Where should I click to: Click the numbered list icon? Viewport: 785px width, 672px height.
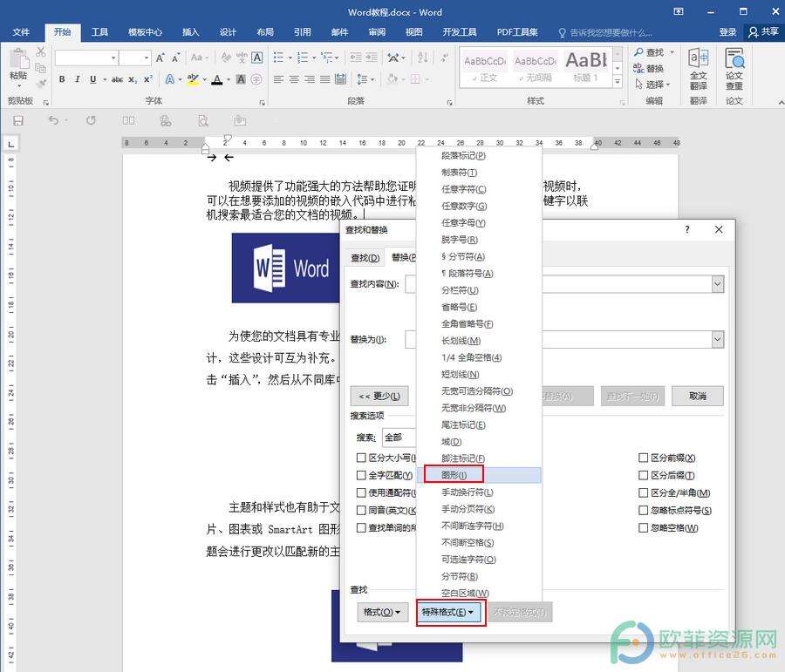(x=303, y=58)
